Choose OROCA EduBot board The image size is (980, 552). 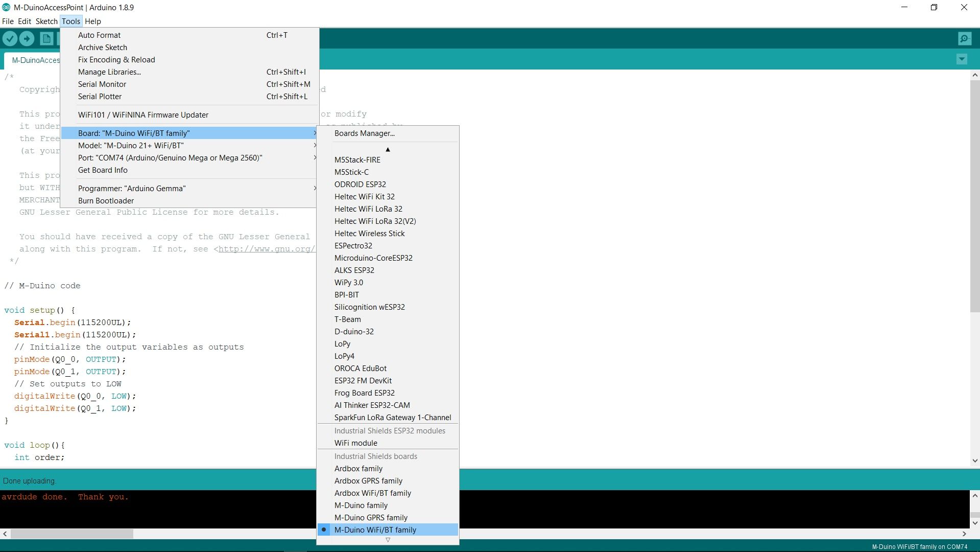388,369
